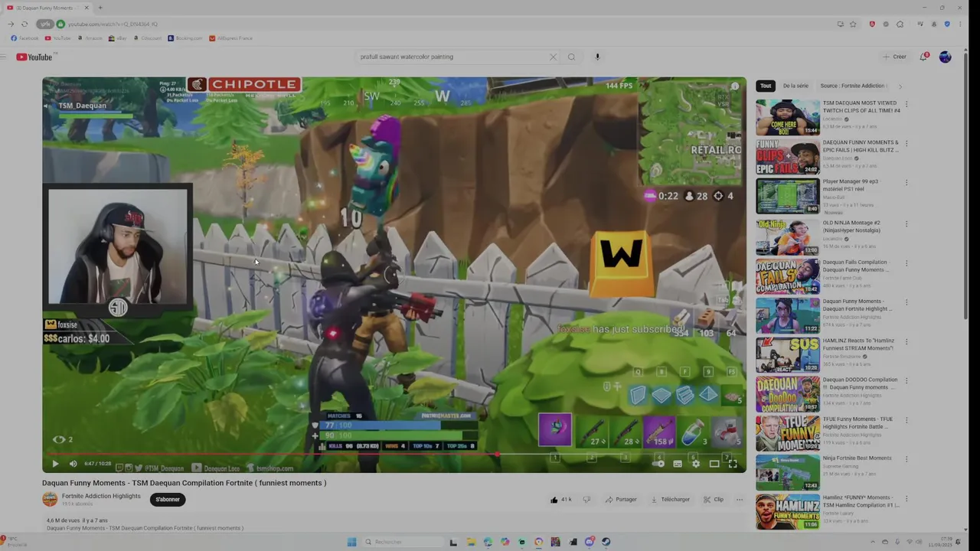This screenshot has height=551, width=980.
Task: Open TSM Daequan Most Viewed Twitch Clips thumbnail
Action: pyautogui.click(x=788, y=117)
